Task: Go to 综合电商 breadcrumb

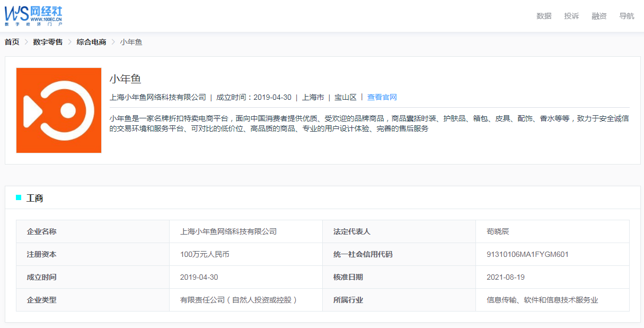Action: point(91,42)
